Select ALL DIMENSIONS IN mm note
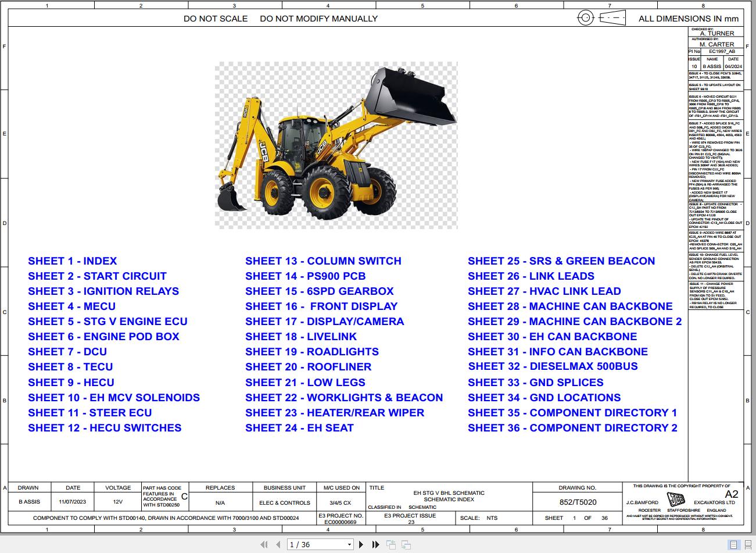The image size is (756, 553). click(689, 19)
